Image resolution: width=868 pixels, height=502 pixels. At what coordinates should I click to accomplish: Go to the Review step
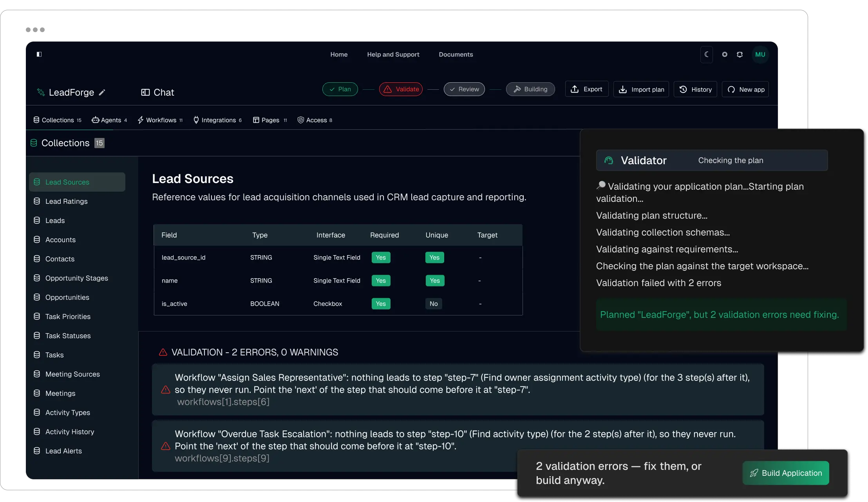coord(464,89)
